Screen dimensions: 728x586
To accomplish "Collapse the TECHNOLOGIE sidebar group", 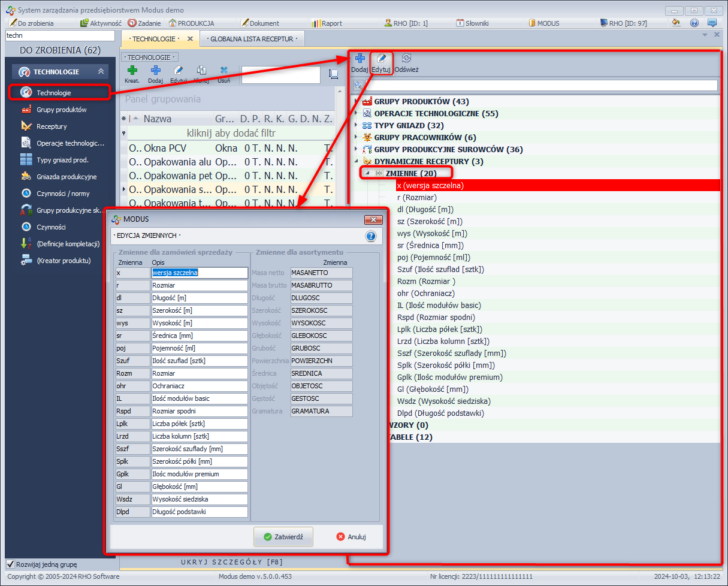I will [x=101, y=71].
